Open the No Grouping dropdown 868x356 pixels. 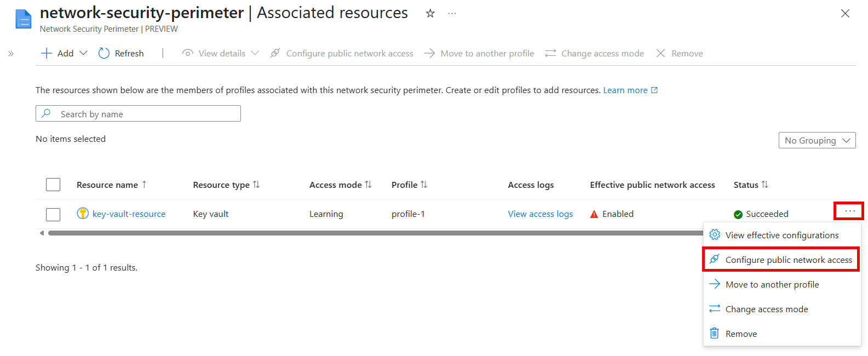817,140
